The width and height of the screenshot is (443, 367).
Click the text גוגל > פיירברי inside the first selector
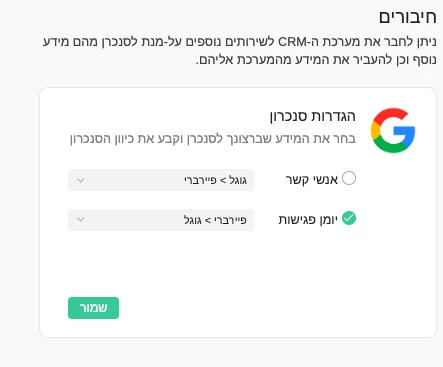(215, 180)
